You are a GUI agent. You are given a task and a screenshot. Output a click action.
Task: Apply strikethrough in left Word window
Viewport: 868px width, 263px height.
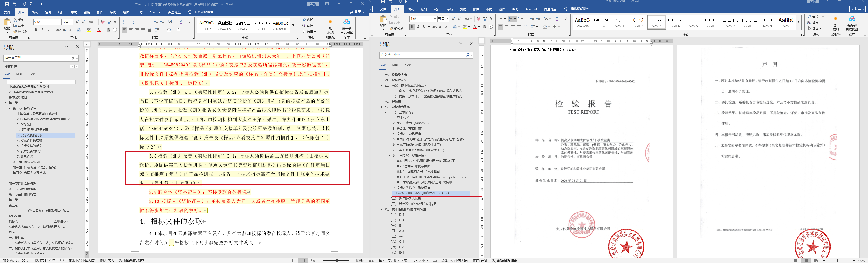[58, 30]
